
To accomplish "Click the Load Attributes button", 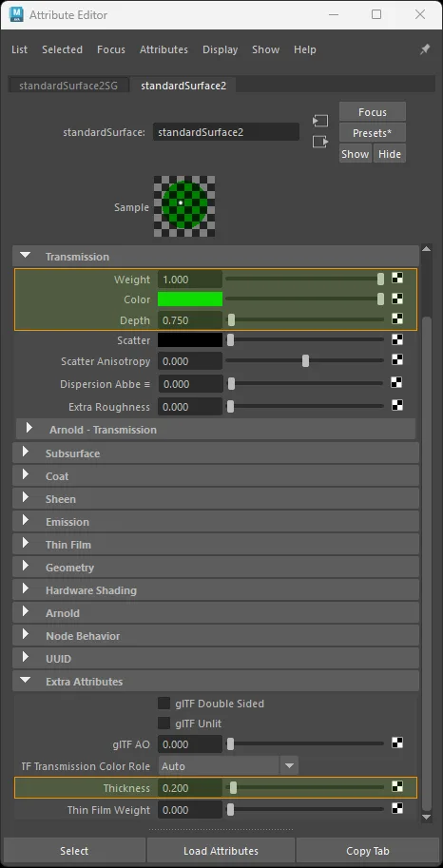I will [x=221, y=851].
